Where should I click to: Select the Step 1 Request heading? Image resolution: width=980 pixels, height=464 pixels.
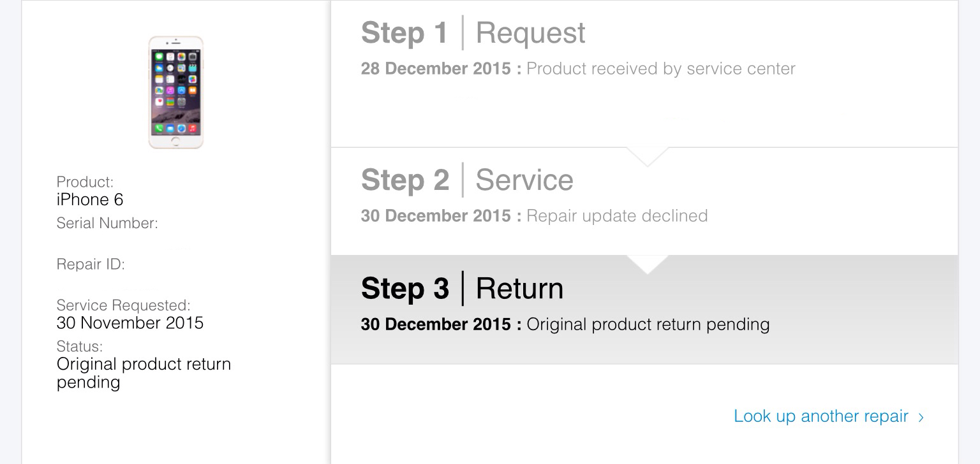pyautogui.click(x=473, y=33)
